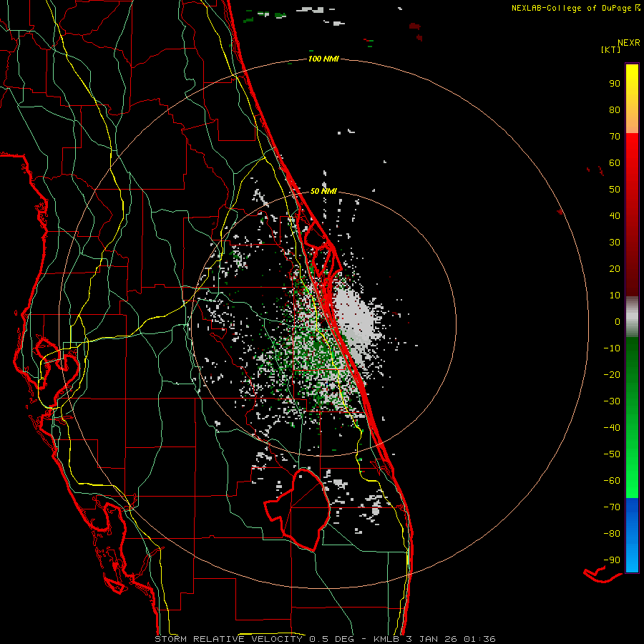Click the positive 30 knot scale label

pos(615,243)
